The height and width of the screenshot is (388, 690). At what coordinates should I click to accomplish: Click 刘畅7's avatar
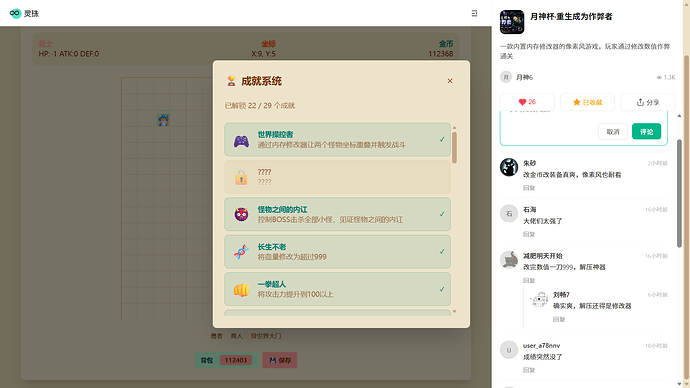(x=539, y=299)
